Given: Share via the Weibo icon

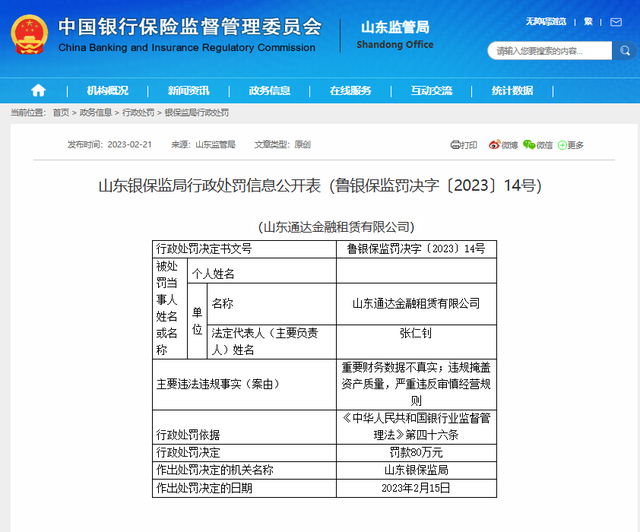Looking at the screenshot, I should [x=494, y=145].
